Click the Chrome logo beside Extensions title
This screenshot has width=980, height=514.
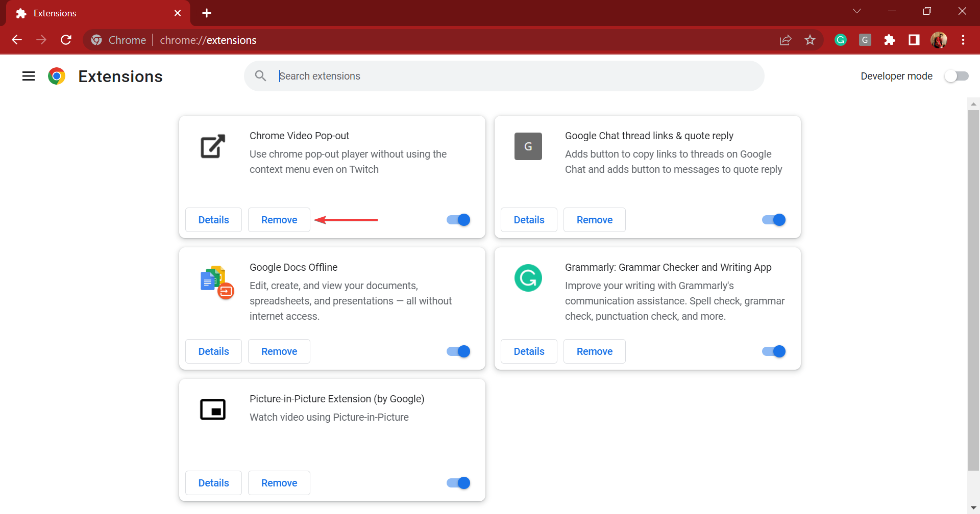tap(57, 76)
